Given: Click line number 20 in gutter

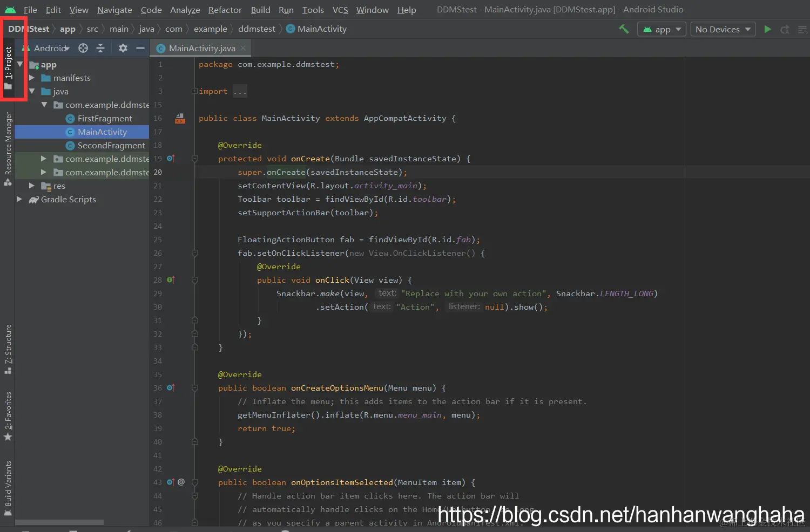Looking at the screenshot, I should click(x=158, y=172).
